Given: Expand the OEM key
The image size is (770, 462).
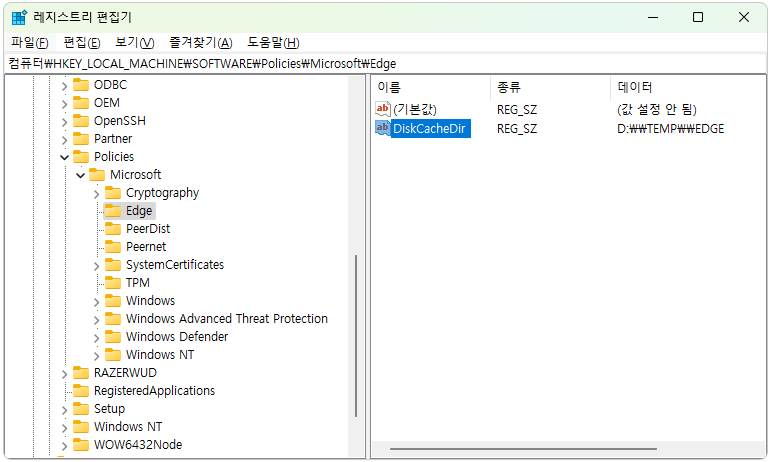Looking at the screenshot, I should (64, 104).
